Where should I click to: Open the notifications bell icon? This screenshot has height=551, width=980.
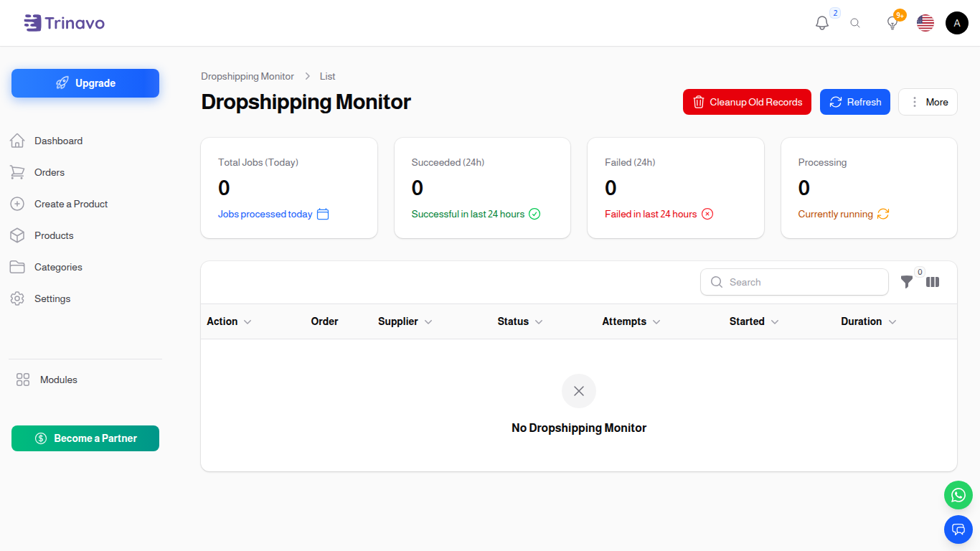pos(822,23)
